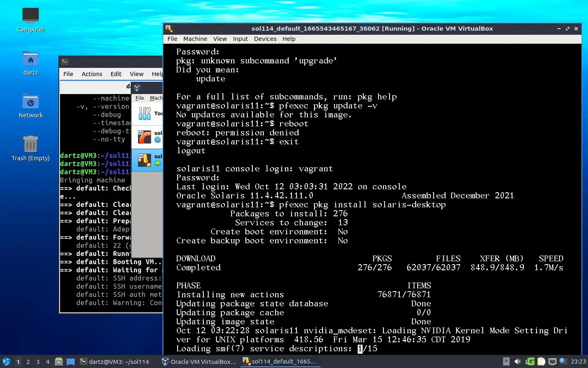Open the clipboard manager tray icon

541,361
